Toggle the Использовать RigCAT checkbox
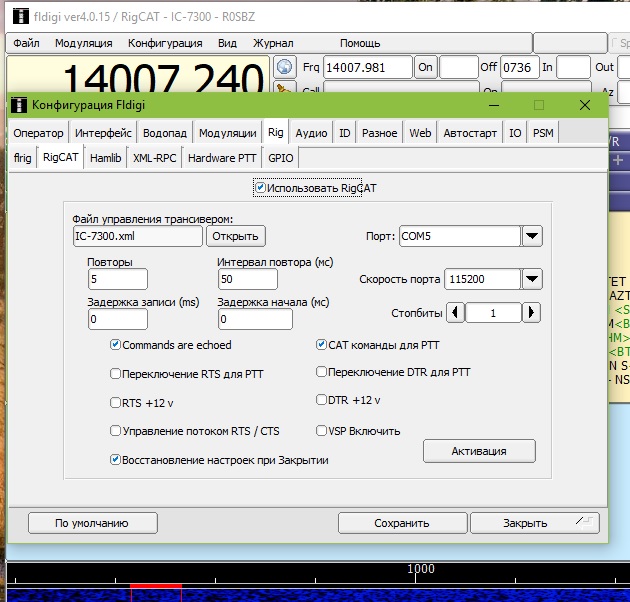 coord(260,187)
